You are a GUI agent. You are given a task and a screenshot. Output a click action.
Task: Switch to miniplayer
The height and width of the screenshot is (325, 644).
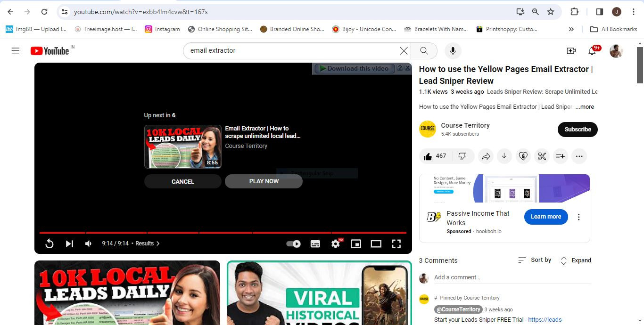[356, 244]
